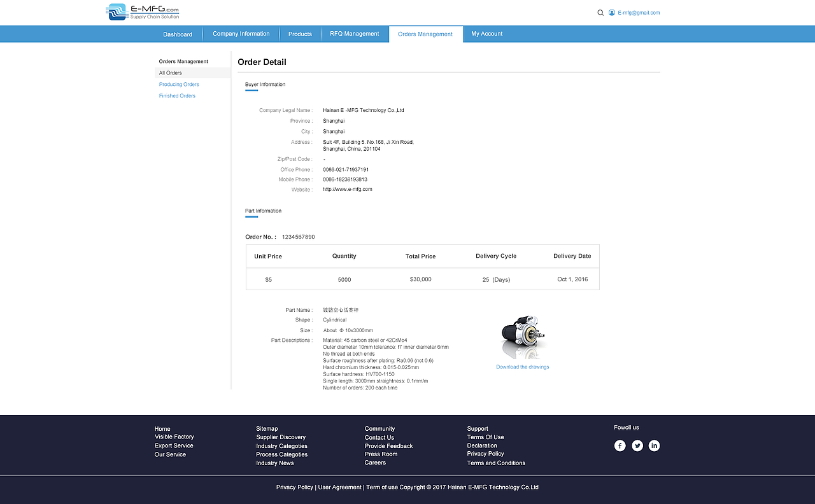Open the Export Service footer link
815x504 pixels.
(174, 445)
